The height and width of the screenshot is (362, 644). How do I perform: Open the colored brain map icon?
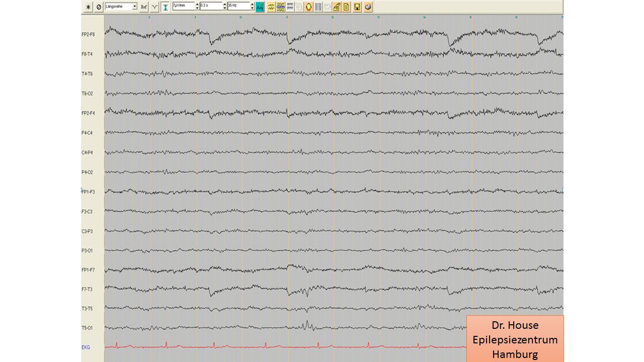coord(308,7)
